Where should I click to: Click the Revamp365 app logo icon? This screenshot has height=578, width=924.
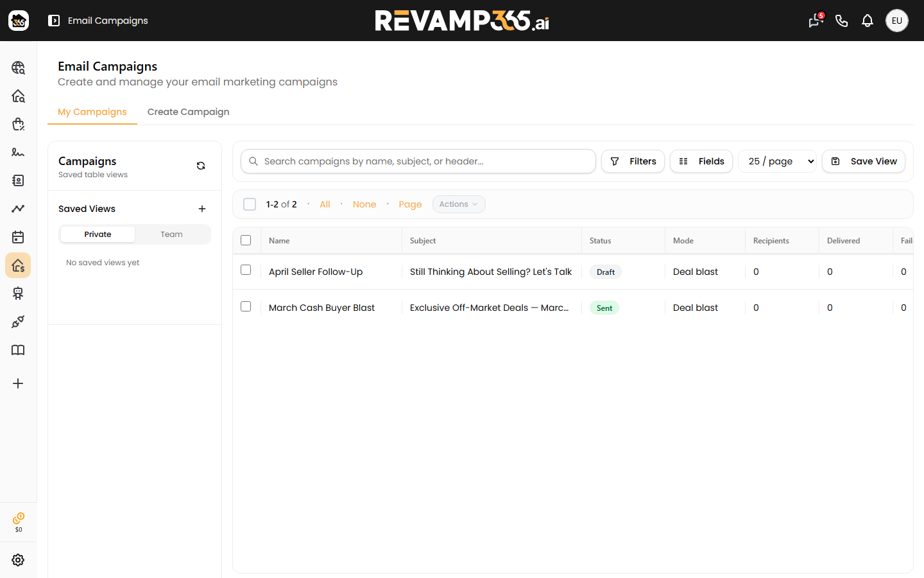(19, 21)
